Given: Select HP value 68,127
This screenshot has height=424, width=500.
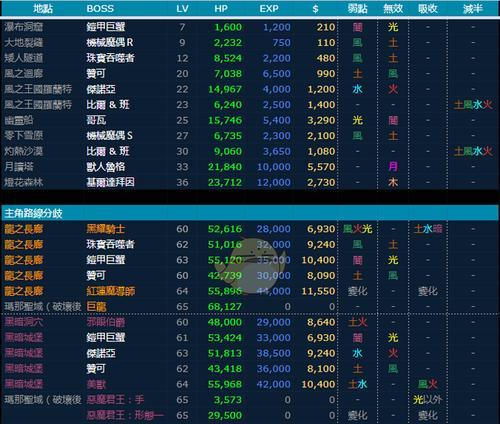Looking at the screenshot, I should pyautogui.click(x=225, y=307).
